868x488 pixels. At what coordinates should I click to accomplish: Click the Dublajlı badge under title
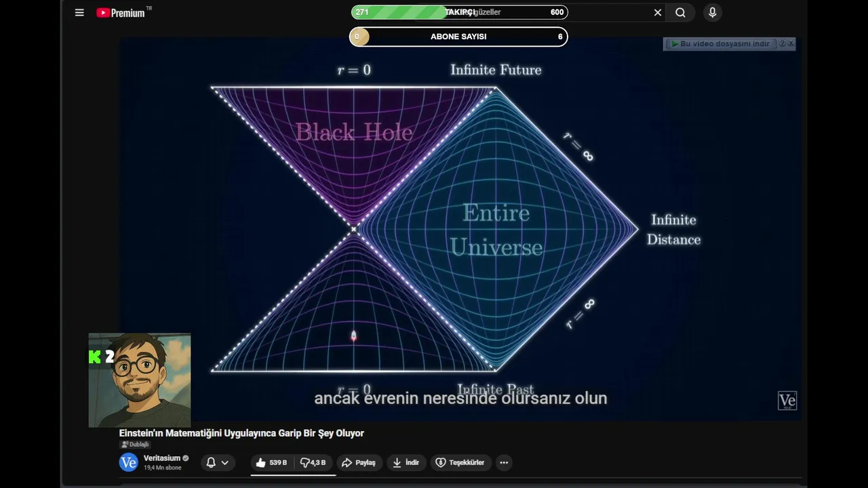(135, 445)
